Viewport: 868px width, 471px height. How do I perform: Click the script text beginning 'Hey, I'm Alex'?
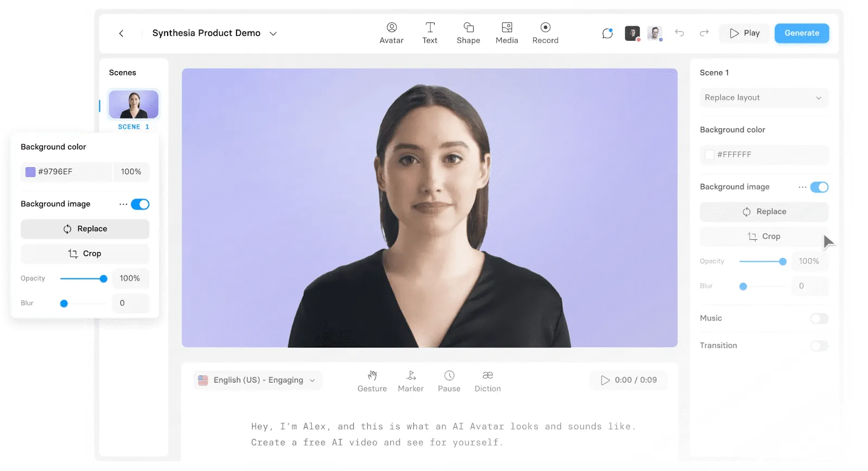[443, 427]
